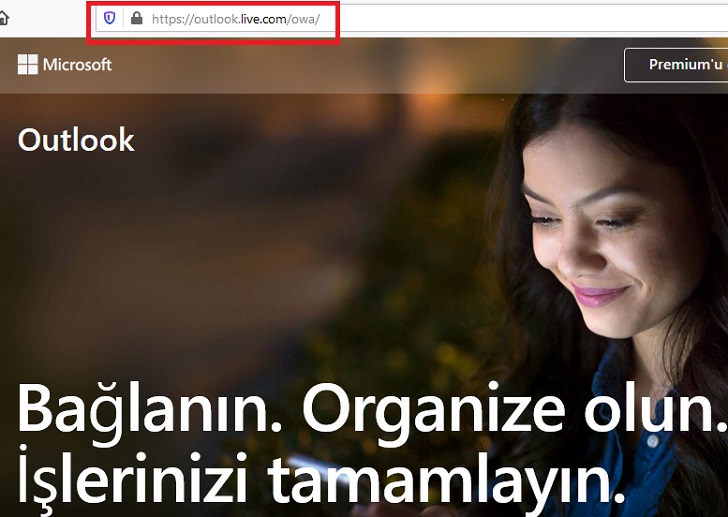Click the Microsoft four-square logo
Screen dimensions: 728x517
click(28, 64)
